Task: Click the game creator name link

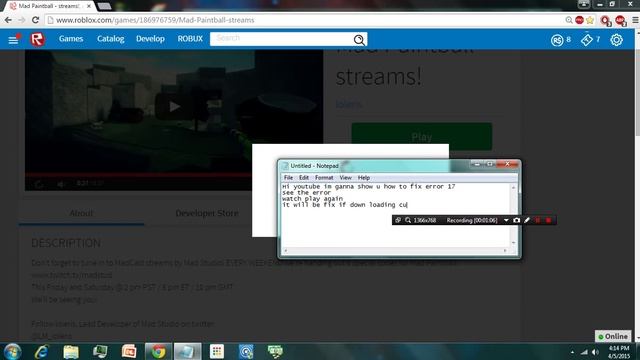Action: point(348,104)
